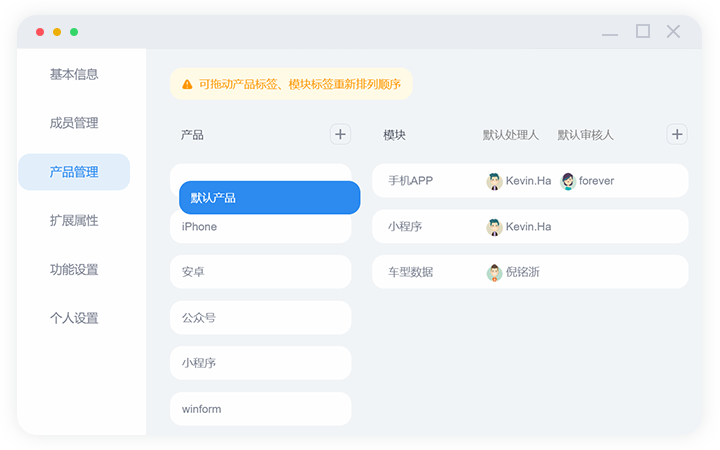Viewport: 720px width, 450px height.
Task: Click the orange warning icon in notice
Action: point(187,85)
